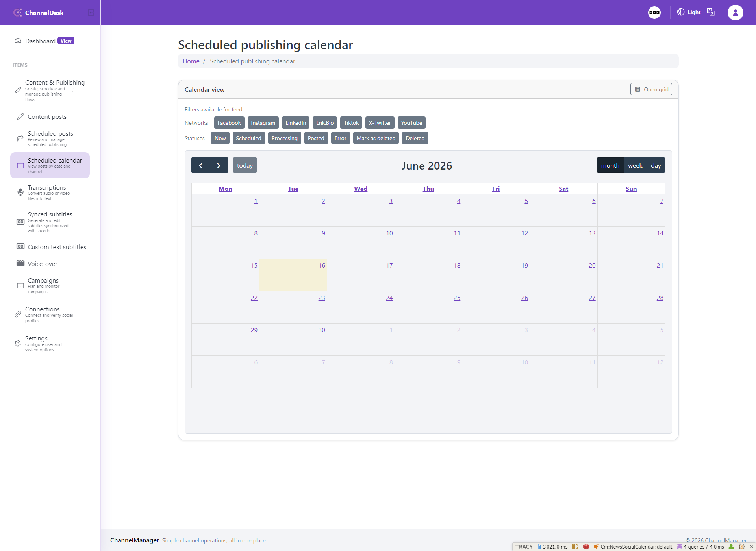Open the Connections link icon

(x=18, y=314)
